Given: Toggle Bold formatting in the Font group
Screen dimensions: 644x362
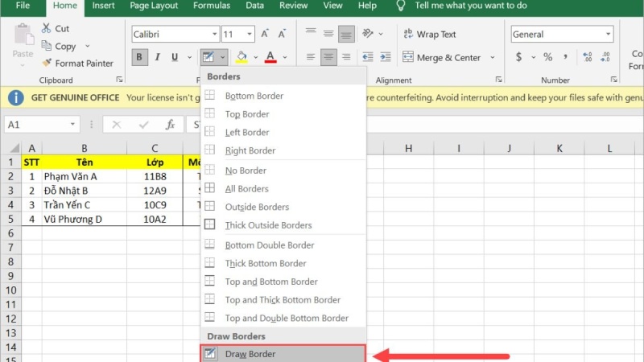Looking at the screenshot, I should coord(139,57).
